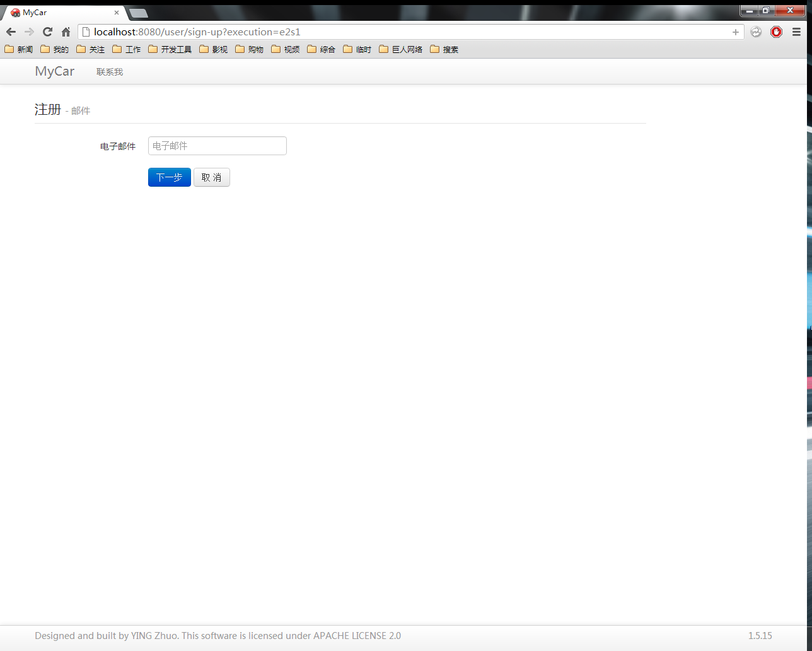Viewport: 812px width, 651px height.
Task: Open the Chrome hamburger menu
Action: click(x=797, y=32)
